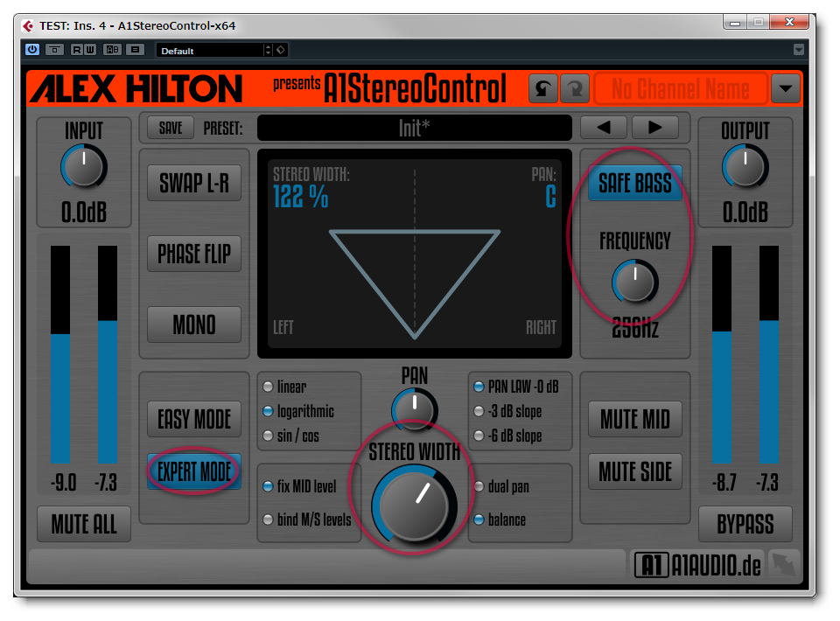The height and width of the screenshot is (621, 840).
Task: Switch A/B comparison setting
Action: pyautogui.click(x=113, y=50)
